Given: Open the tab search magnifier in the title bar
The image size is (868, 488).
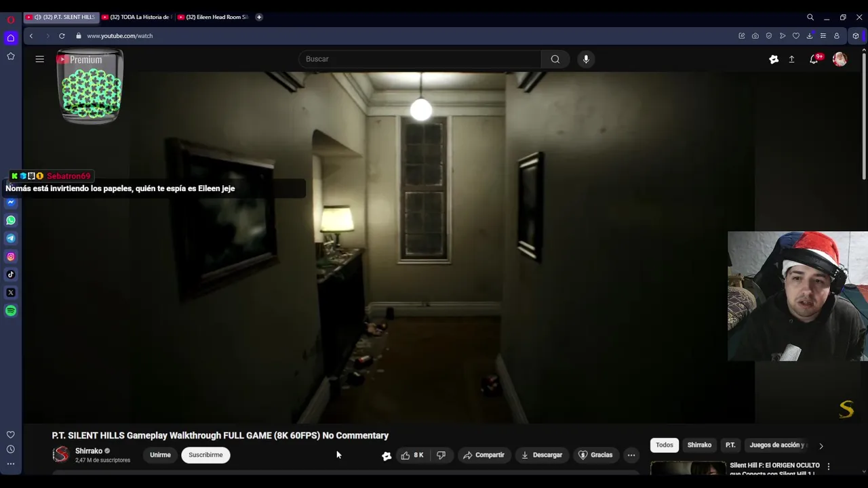Looking at the screenshot, I should [x=810, y=17].
